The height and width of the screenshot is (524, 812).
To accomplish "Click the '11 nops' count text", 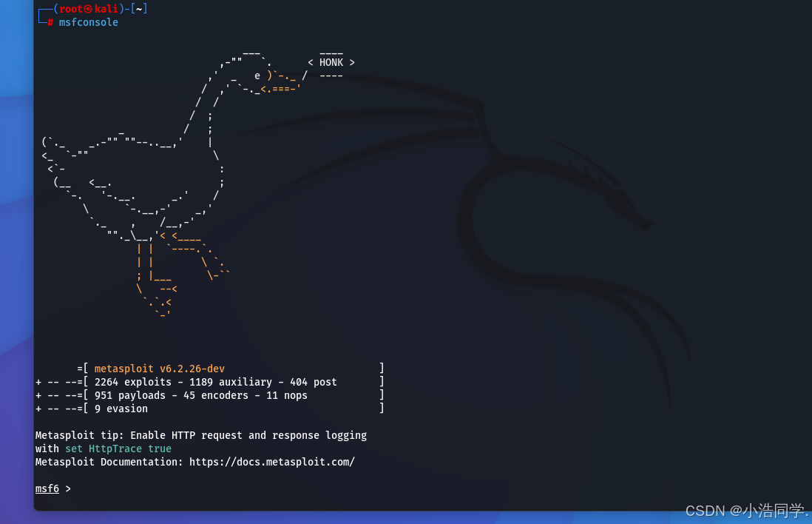I will pos(287,395).
